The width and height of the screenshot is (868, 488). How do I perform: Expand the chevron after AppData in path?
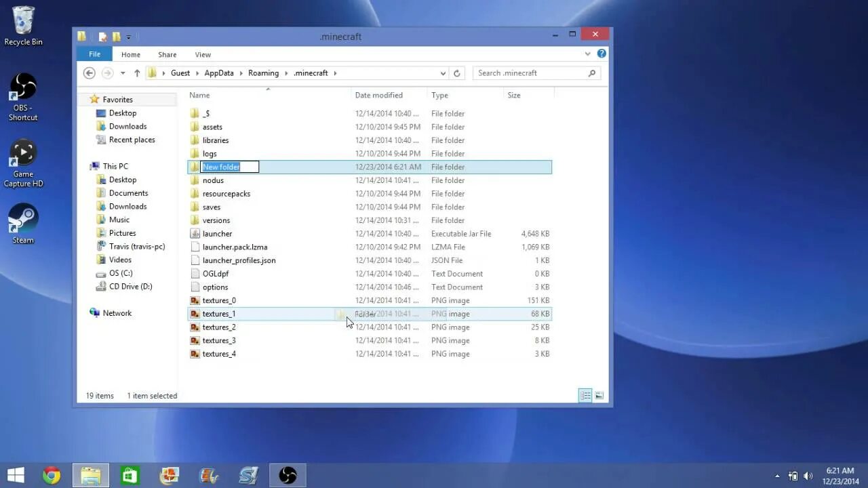(241, 73)
